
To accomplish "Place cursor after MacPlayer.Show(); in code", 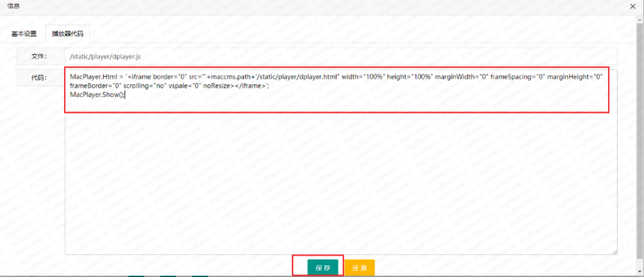I will pyautogui.click(x=125, y=94).
